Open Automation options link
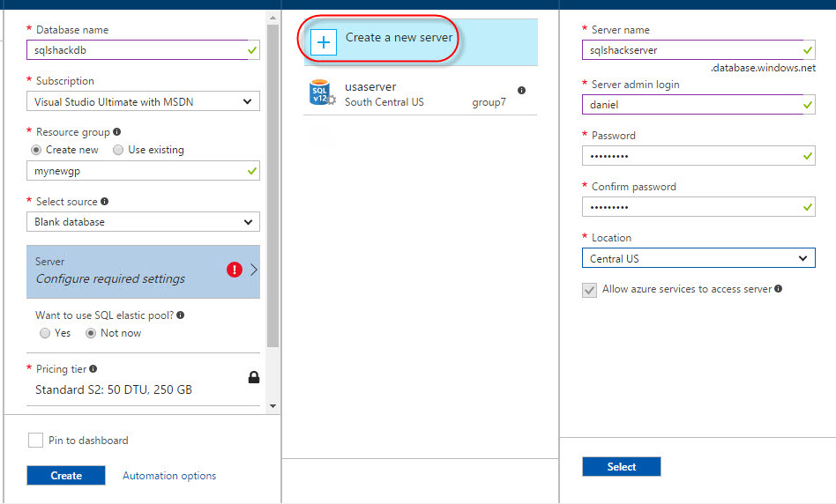The height and width of the screenshot is (504, 836). point(169,475)
